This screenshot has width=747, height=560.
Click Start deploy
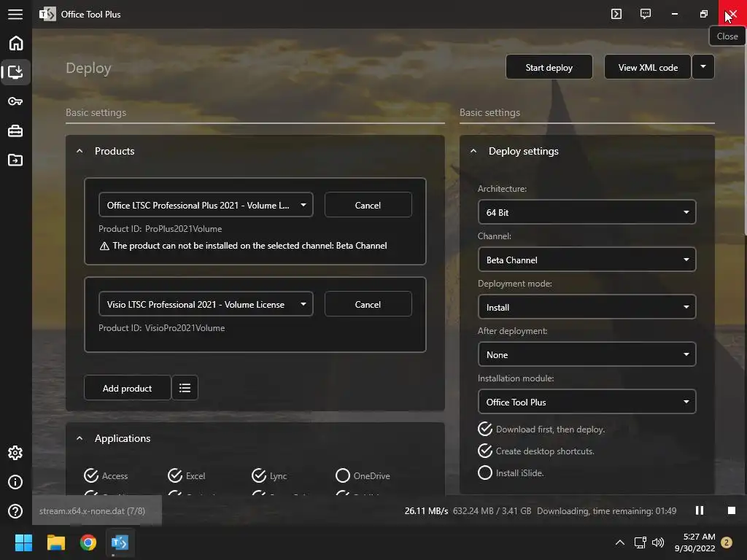click(x=549, y=67)
